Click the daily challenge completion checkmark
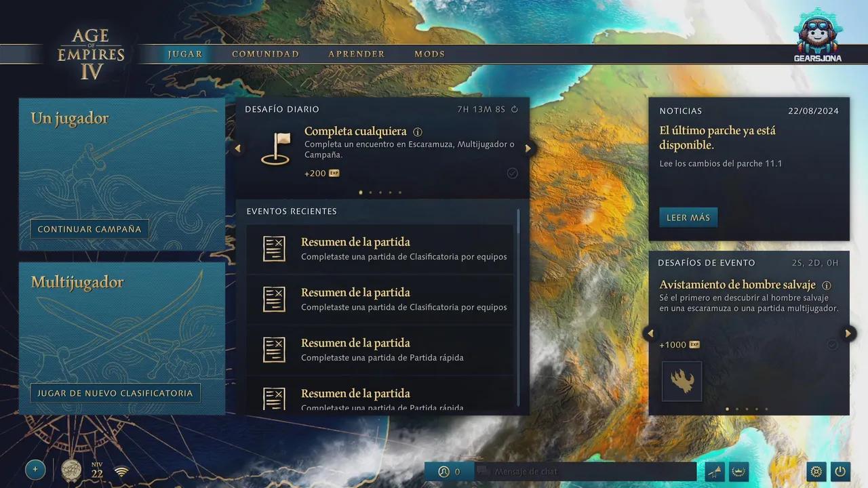The height and width of the screenshot is (488, 868). click(512, 174)
